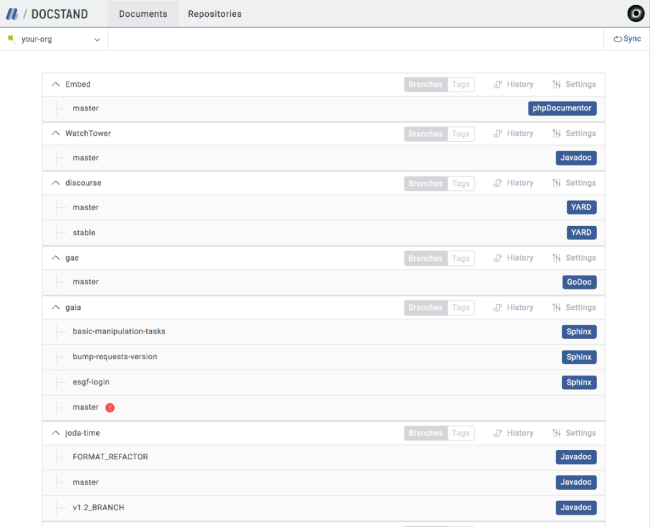This screenshot has height=527, width=650.
Task: Open History for Embed
Action: (x=513, y=84)
